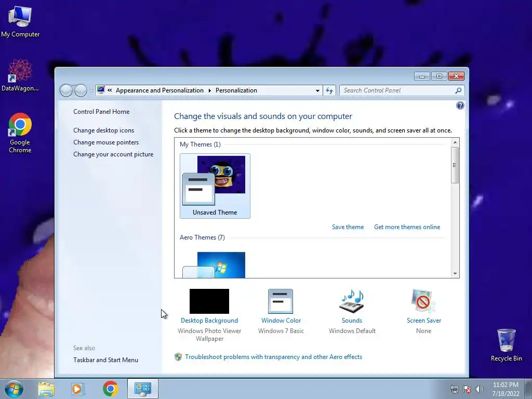The image size is (532, 399).
Task: Click in the Search Control Panel field
Action: [397, 90]
